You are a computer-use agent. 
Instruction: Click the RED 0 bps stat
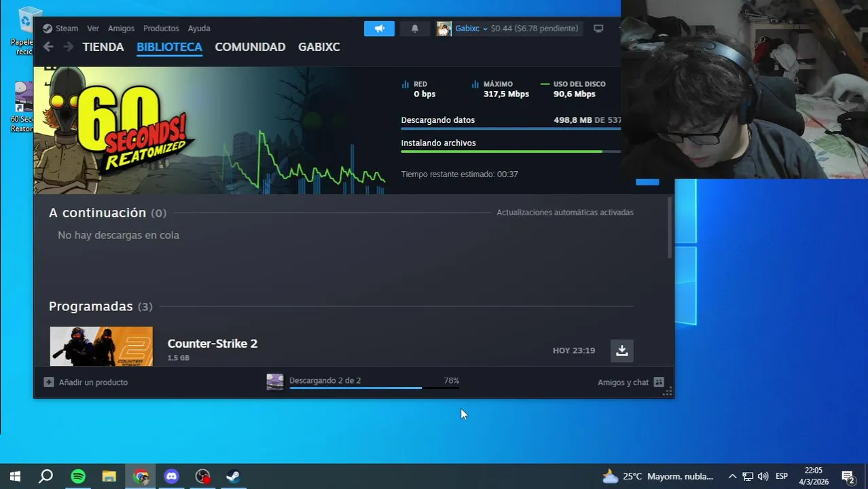pos(419,89)
